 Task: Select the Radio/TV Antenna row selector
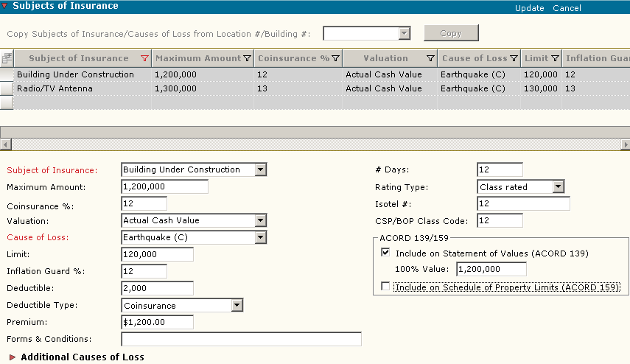[x=7, y=88]
